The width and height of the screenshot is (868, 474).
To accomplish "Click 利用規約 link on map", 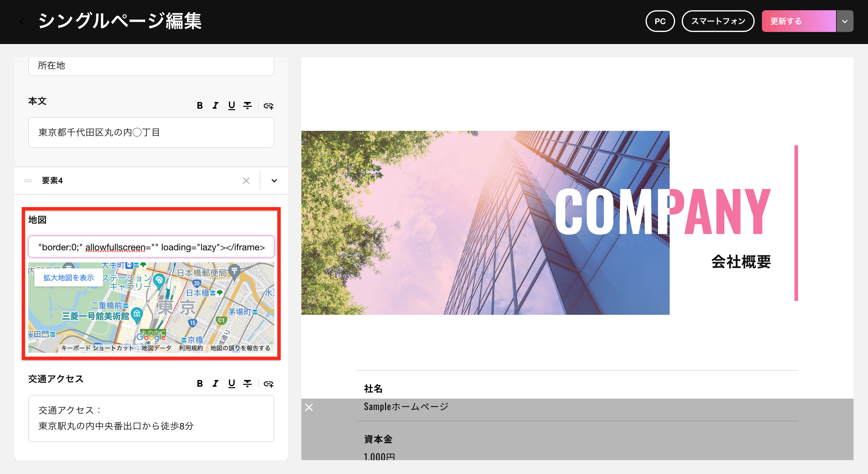I will (x=191, y=348).
